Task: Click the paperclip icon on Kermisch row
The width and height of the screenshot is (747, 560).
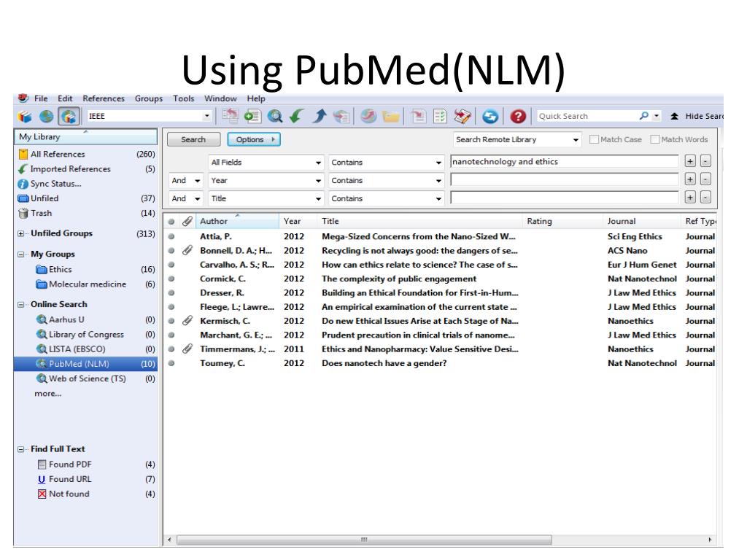Action: coord(187,321)
